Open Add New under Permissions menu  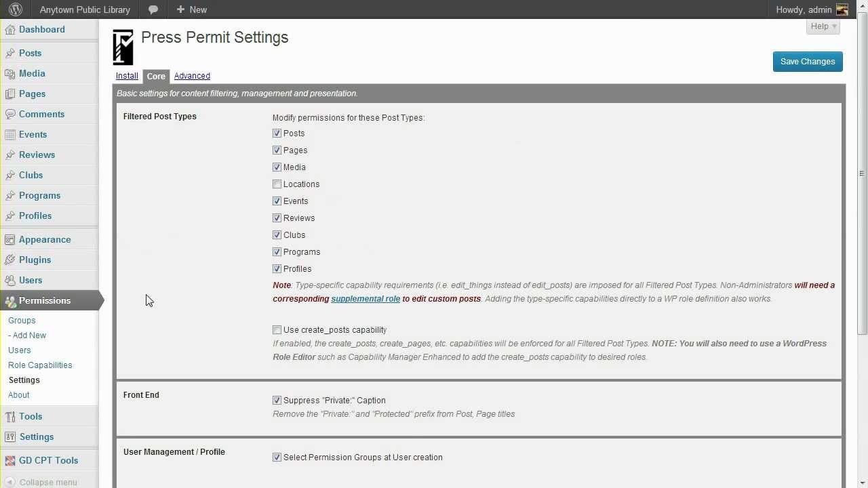coord(27,335)
